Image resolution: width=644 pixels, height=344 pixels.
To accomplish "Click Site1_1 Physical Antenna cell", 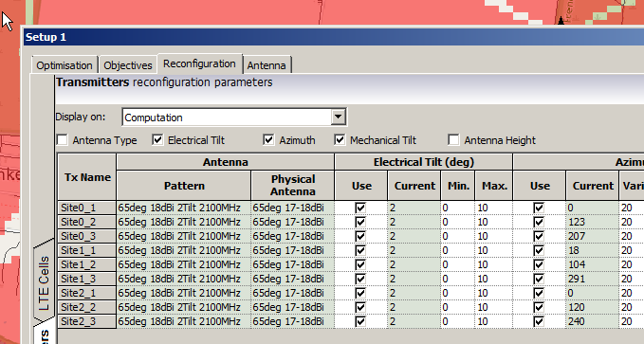I will [292, 250].
